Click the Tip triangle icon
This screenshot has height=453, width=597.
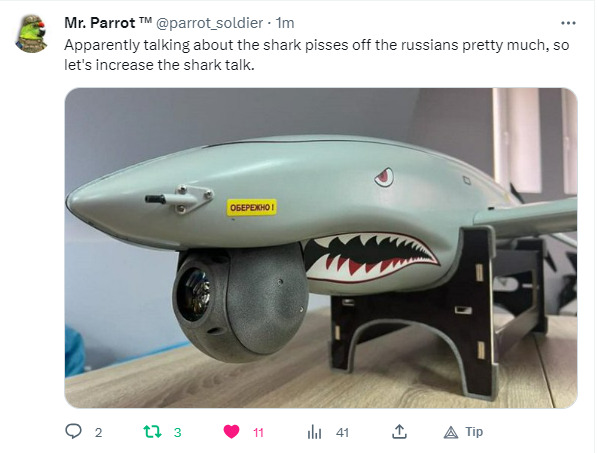click(451, 433)
